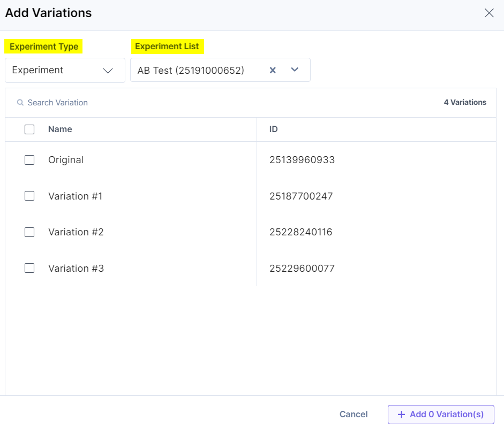Click the 4 Variations count label
Image resolution: width=504 pixels, height=429 pixels.
[465, 102]
